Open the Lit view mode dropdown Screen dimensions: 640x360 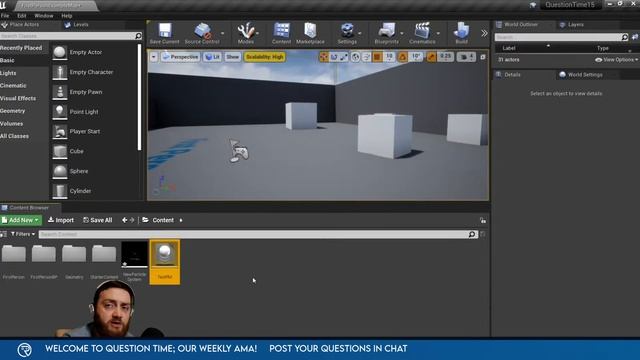click(213, 57)
